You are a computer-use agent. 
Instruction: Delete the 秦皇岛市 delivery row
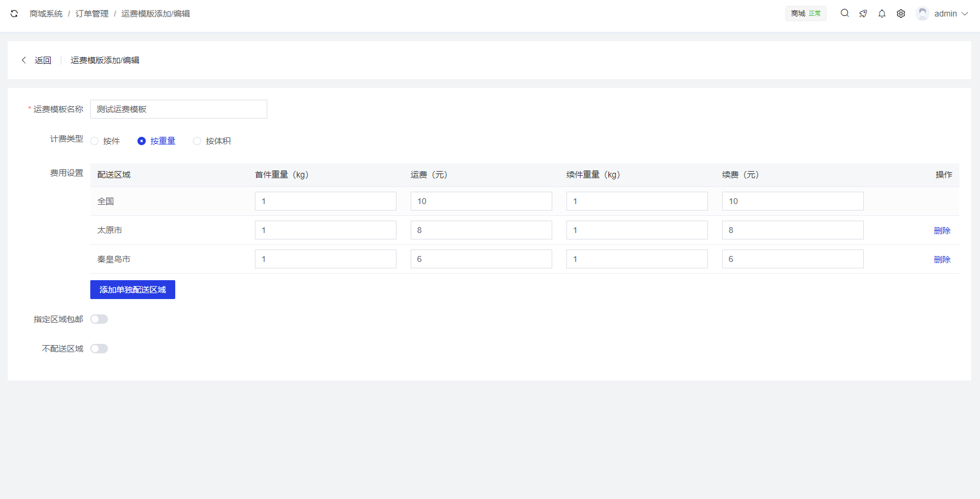click(x=942, y=260)
